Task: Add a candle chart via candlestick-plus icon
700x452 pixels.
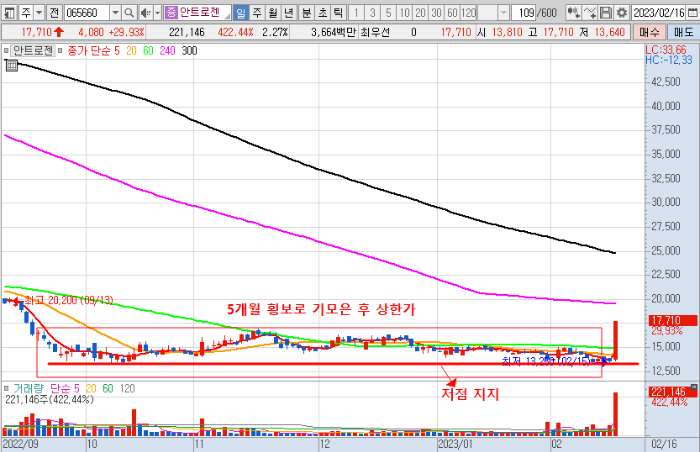Action: (574, 13)
